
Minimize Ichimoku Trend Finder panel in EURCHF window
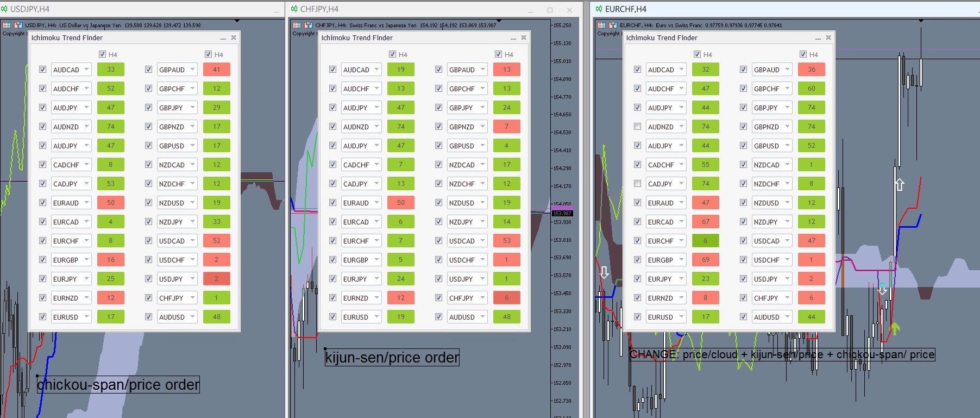click(x=818, y=38)
